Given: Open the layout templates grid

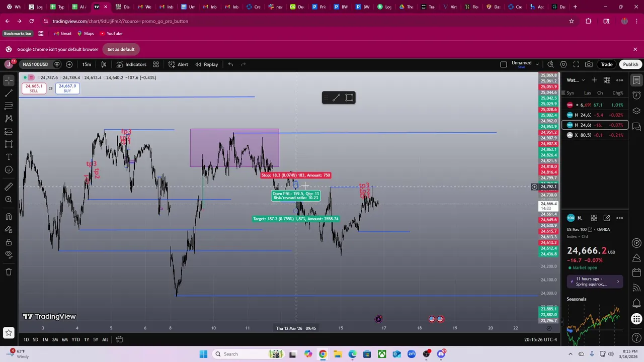Looking at the screenshot, I should pyautogui.click(x=156, y=64).
